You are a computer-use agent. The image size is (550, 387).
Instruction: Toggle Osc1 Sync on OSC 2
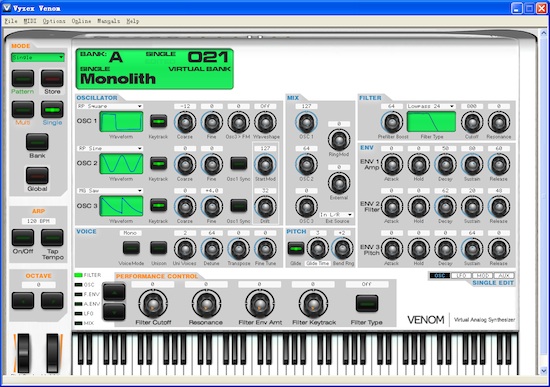(239, 164)
